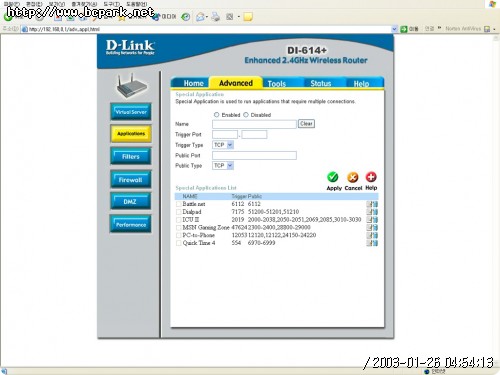
Task: Check the Quick Time 4 checkbox
Action: tap(179, 243)
